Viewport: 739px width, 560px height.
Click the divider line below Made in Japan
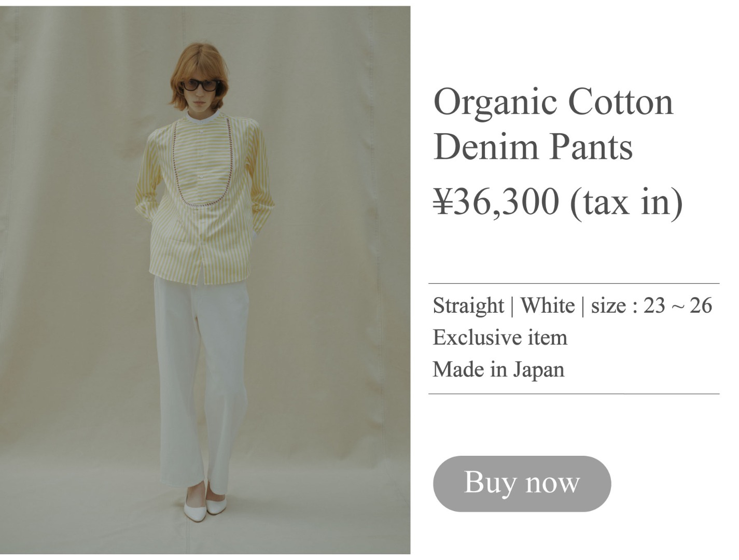[x=574, y=394]
